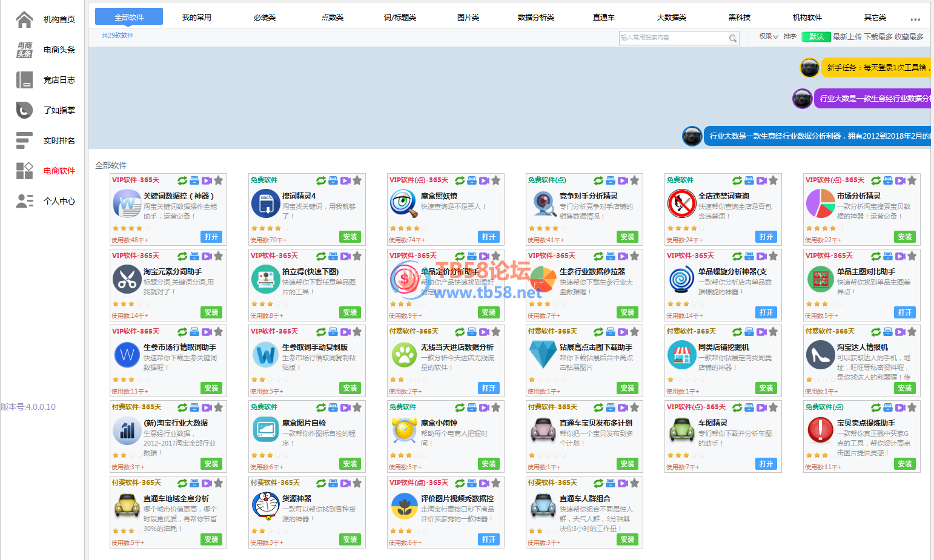Click video icon on 车图精灵 card

[761, 407]
